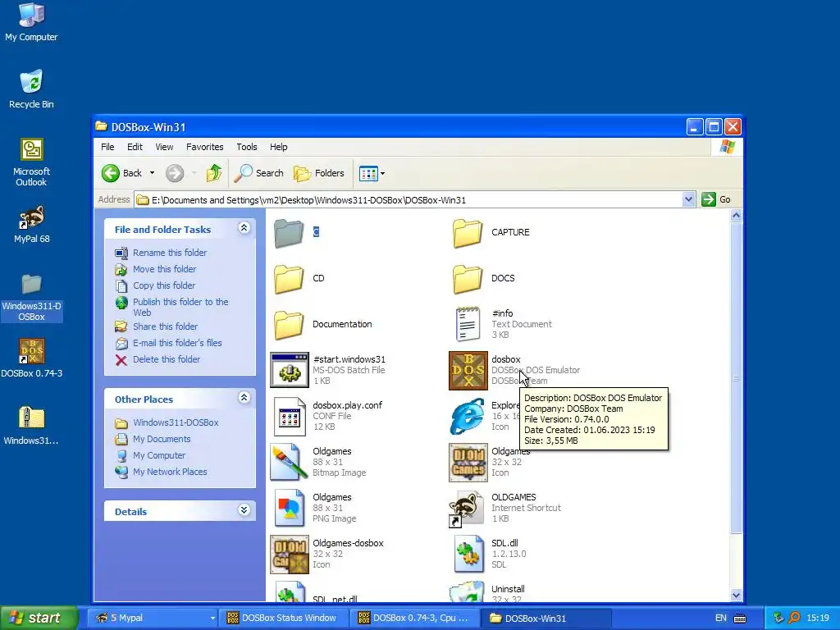The image size is (840, 630).
Task: Open the dosbox DOS Emulator application icon
Action: pyautogui.click(x=468, y=370)
